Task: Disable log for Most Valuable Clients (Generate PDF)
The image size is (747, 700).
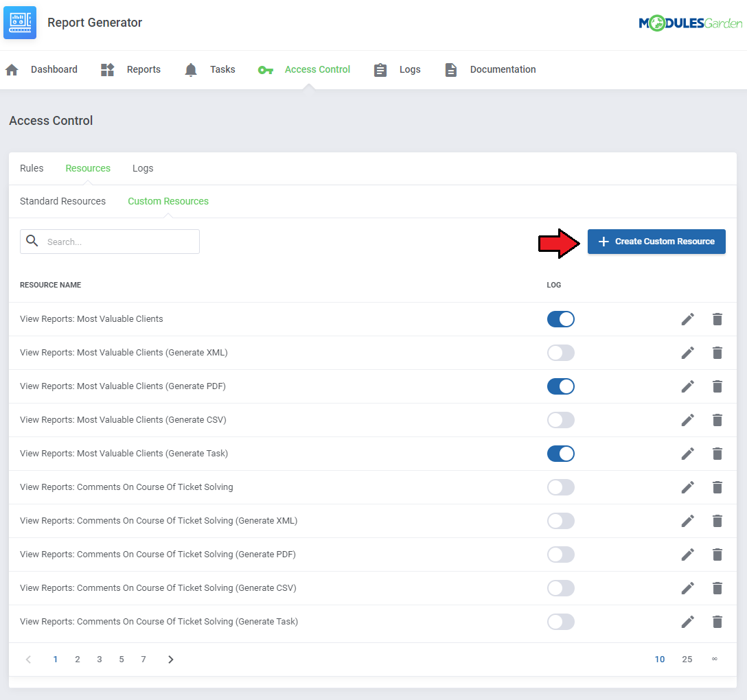Action: click(561, 386)
